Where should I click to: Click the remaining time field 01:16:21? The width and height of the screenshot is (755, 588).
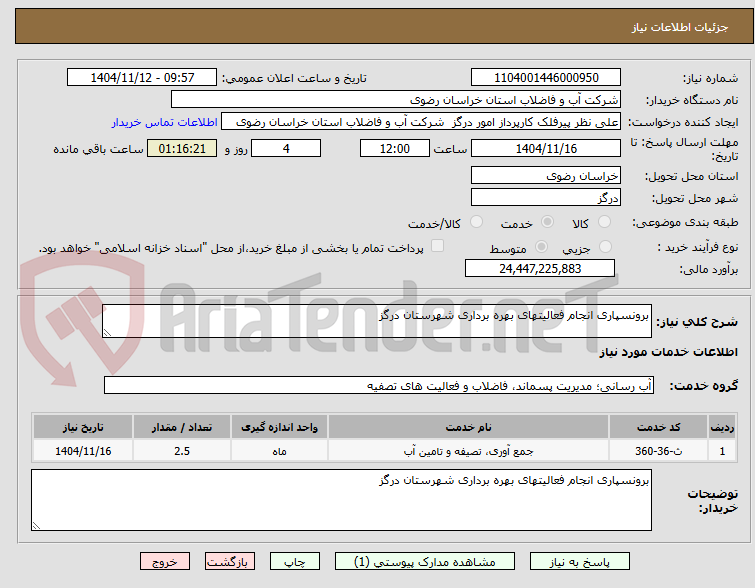click(x=182, y=148)
